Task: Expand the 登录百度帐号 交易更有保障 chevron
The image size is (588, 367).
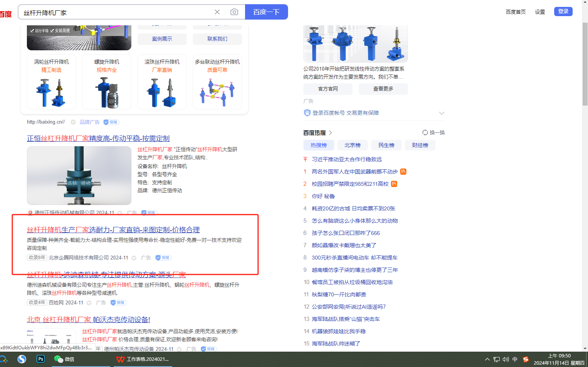Action: pos(442,113)
